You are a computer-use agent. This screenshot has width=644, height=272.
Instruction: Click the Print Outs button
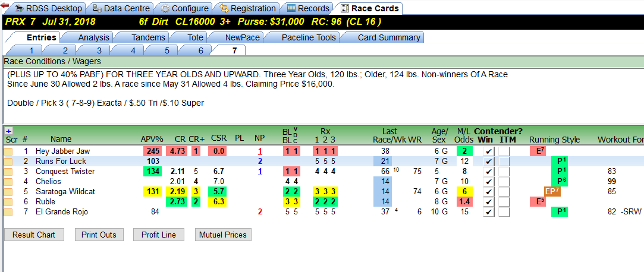pyautogui.click(x=99, y=235)
